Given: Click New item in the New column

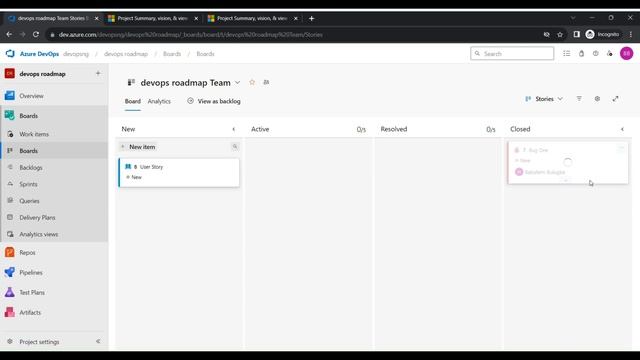Looking at the screenshot, I should tap(138, 147).
